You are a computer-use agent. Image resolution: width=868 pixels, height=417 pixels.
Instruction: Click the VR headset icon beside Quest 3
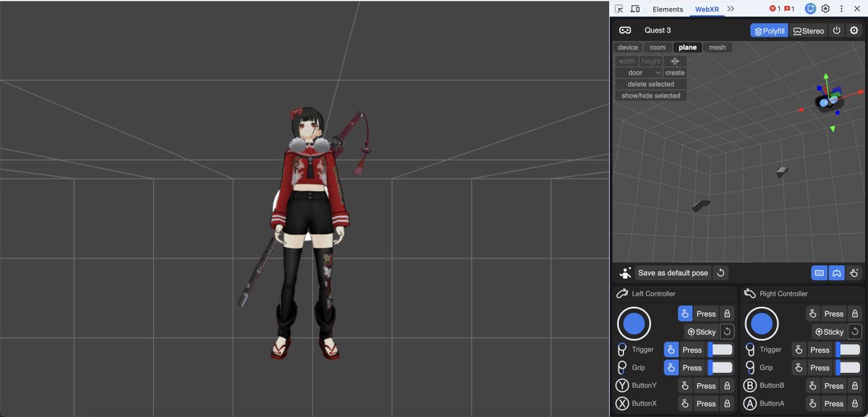point(625,30)
